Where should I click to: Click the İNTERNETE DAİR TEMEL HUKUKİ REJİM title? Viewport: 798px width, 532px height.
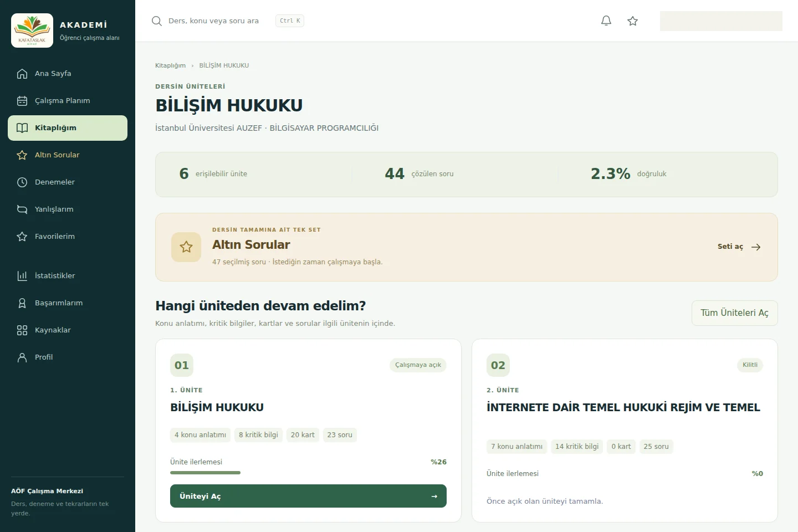tap(623, 407)
